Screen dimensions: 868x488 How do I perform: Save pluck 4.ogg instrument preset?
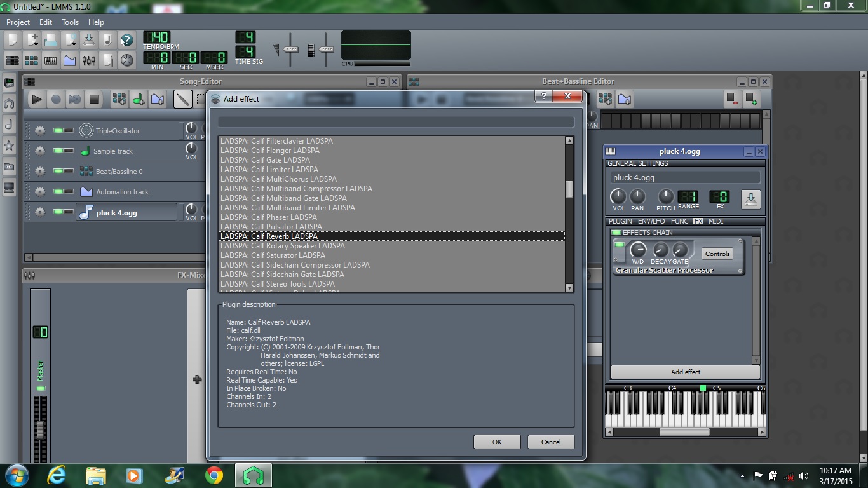[750, 199]
